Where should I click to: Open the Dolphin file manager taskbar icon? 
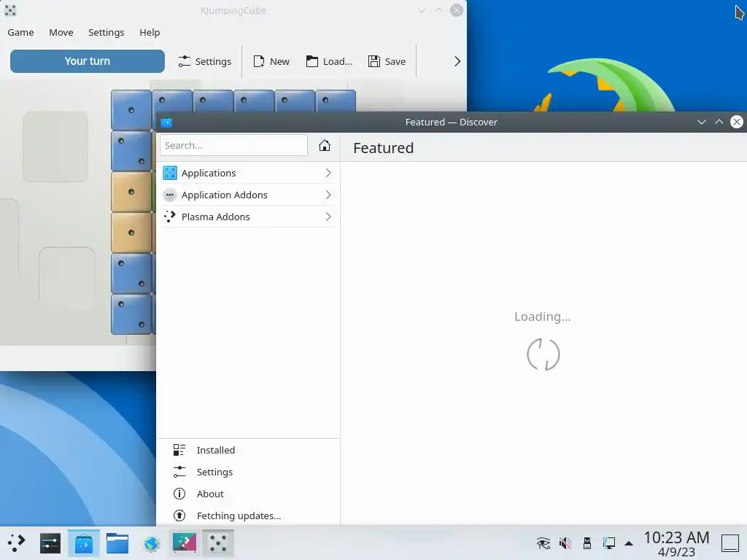[117, 542]
